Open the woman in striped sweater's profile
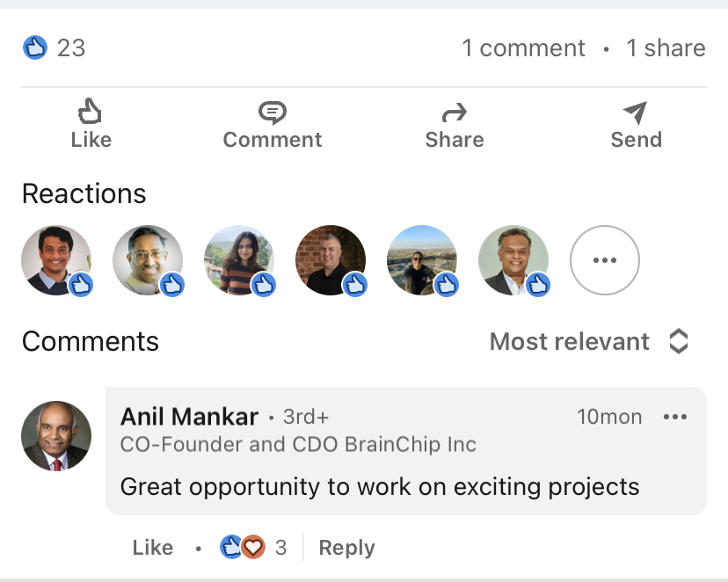The height and width of the screenshot is (582, 728). click(239, 260)
